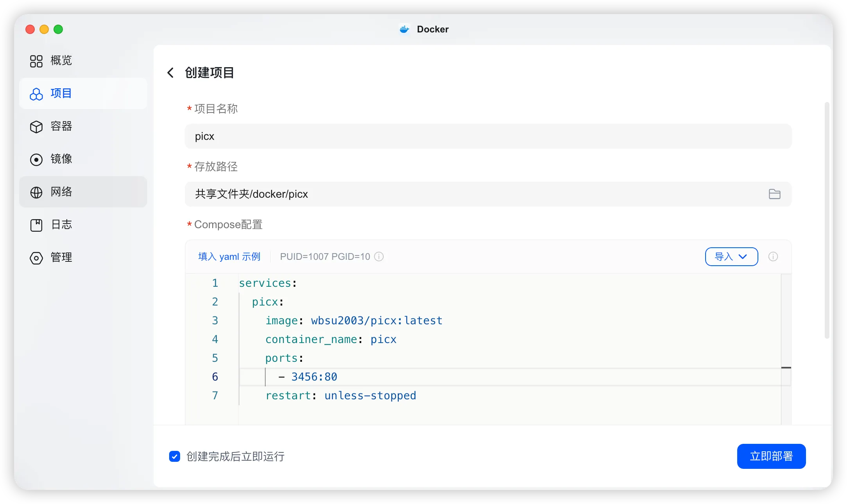Click the Images (镜像) disc icon
Image resolution: width=847 pixels, height=504 pixels.
coord(36,159)
